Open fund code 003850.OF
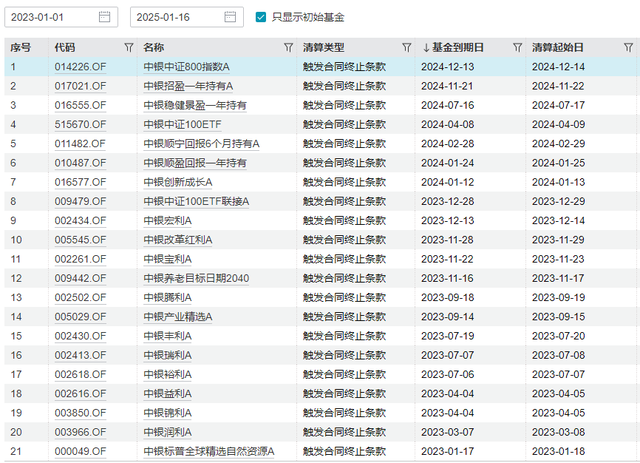 point(80,412)
